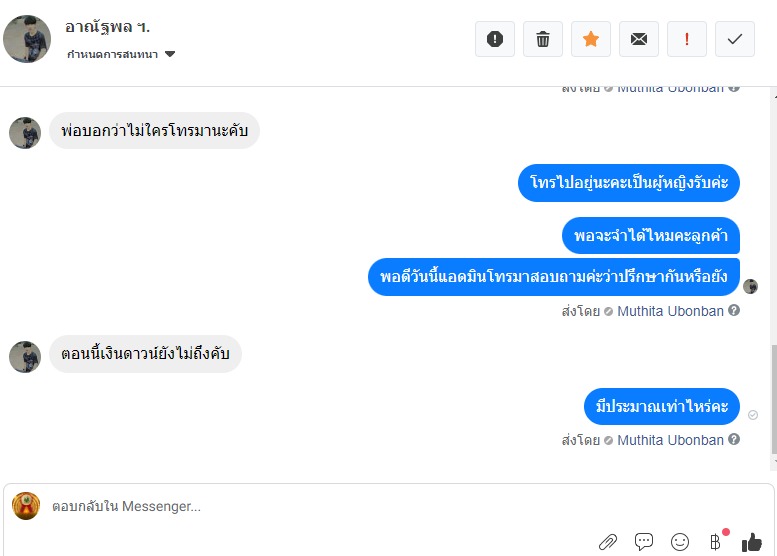Click the Muthita Ubonban link under มีประมาณเท่าไหร่คะ
Screen dimensions: 777x556
tap(670, 440)
